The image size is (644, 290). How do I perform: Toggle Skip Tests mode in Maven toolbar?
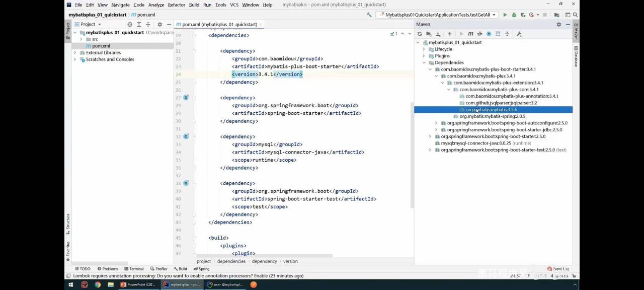(489, 34)
